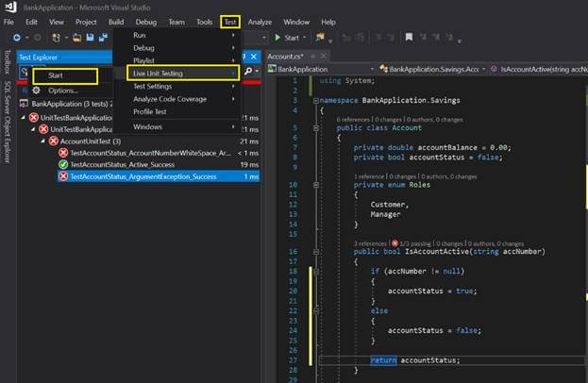Open the Team menu
This screenshot has height=383, width=588.
176,22
